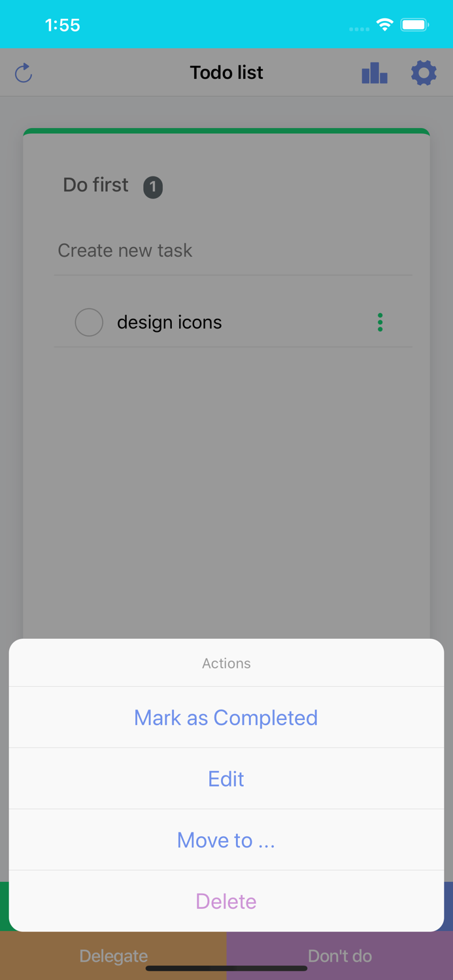Check the circle for design icons task
This screenshot has width=453, height=980.
point(89,322)
